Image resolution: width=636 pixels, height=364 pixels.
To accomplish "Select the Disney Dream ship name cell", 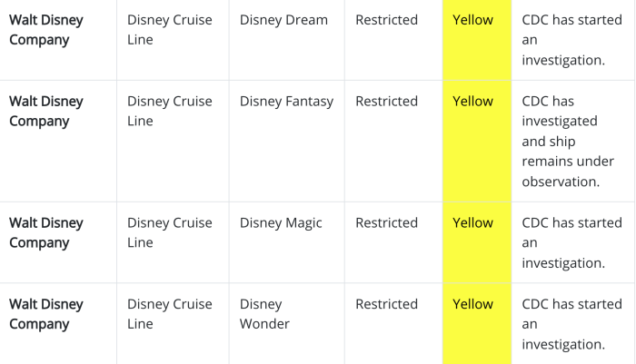I will click(287, 40).
